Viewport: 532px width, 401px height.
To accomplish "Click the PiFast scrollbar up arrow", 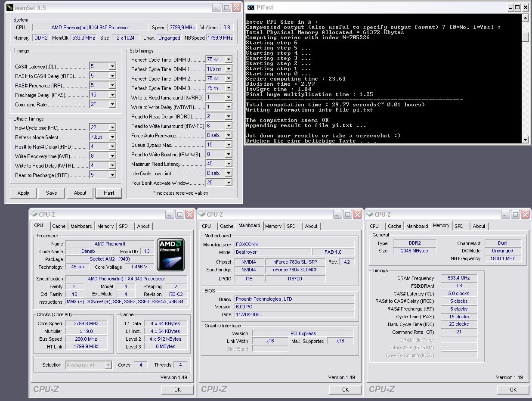I will coord(525,18).
